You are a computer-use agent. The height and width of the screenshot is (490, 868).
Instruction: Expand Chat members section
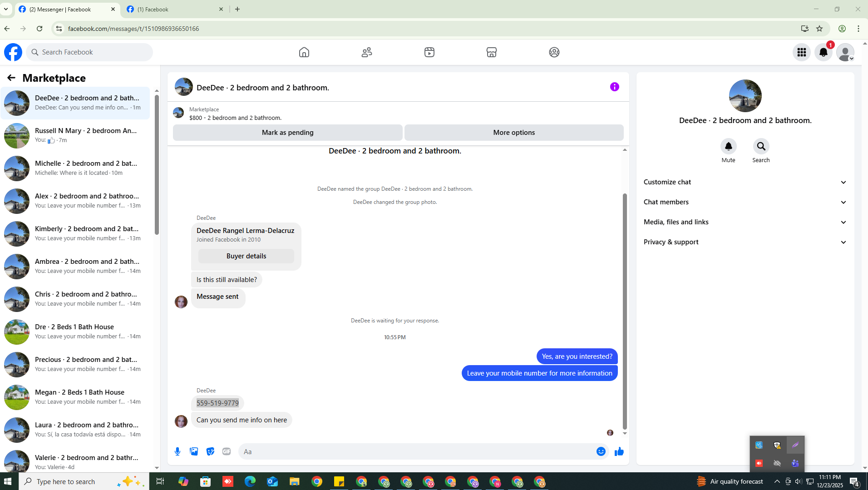tap(745, 202)
